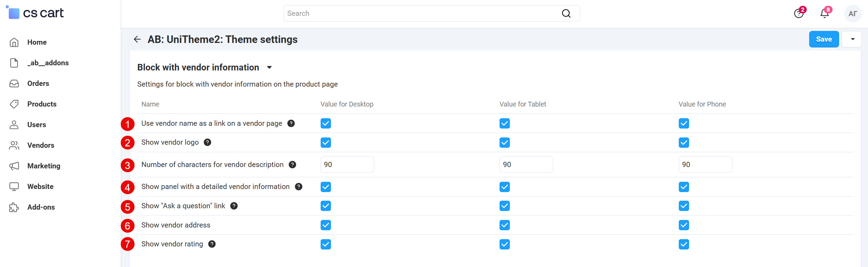Show help for Show vendor logo

(x=207, y=142)
